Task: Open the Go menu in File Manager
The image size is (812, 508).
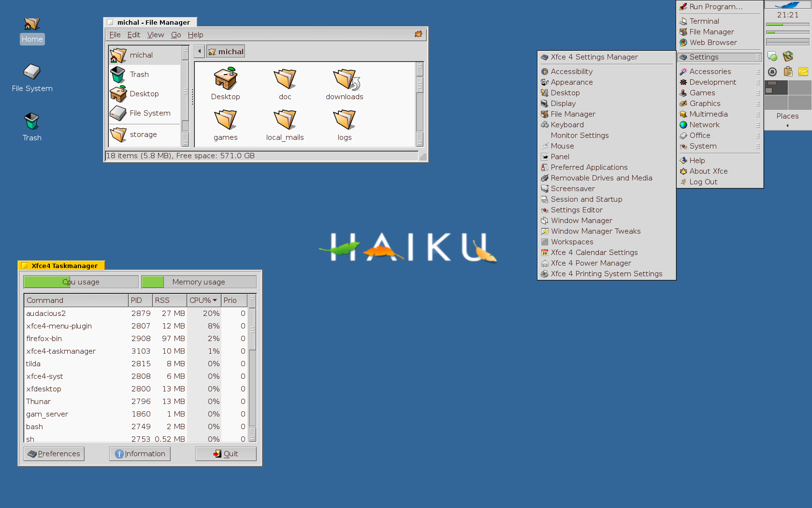Action: click(x=176, y=35)
